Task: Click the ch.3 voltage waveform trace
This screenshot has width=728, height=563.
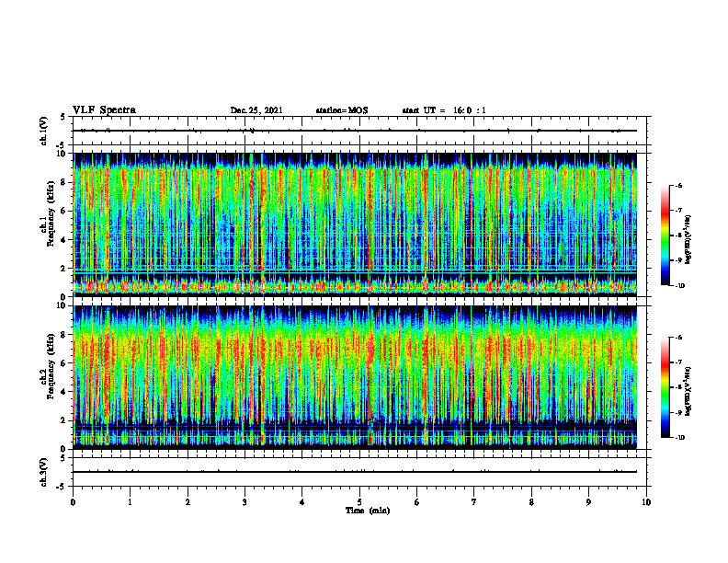Action: pyautogui.click(x=355, y=472)
